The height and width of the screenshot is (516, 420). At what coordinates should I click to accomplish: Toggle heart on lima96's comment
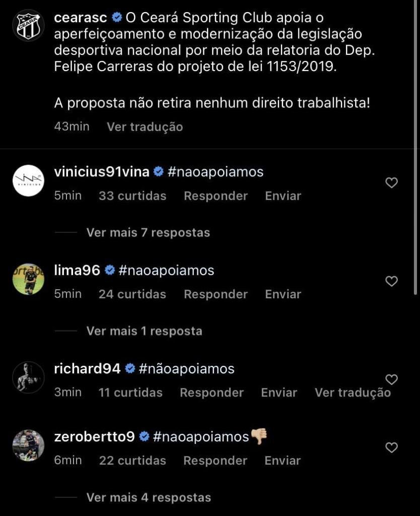coord(391,281)
